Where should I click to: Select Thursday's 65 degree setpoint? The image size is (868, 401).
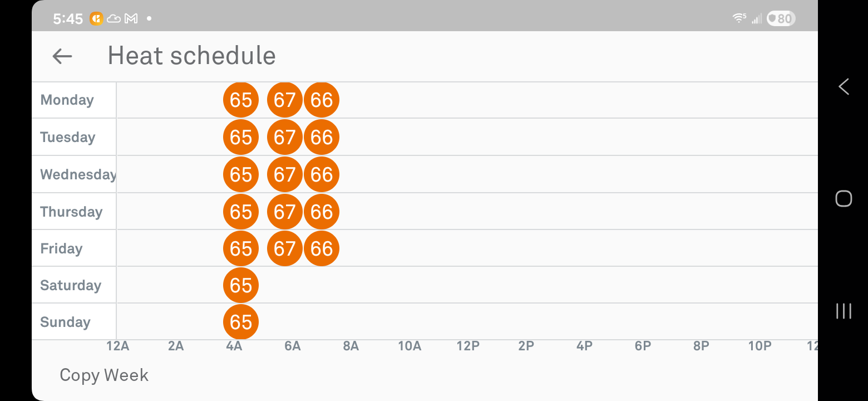pos(241,212)
